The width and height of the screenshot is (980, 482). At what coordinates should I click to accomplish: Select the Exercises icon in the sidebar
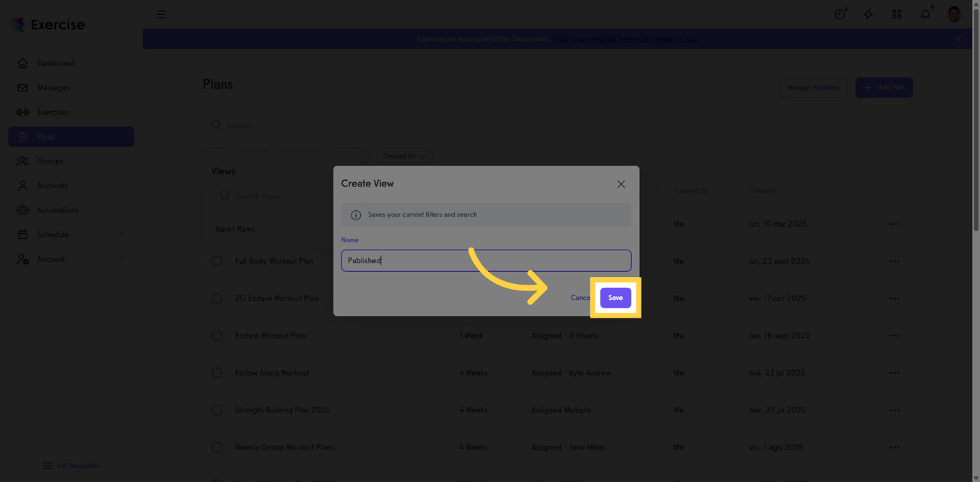click(22, 112)
